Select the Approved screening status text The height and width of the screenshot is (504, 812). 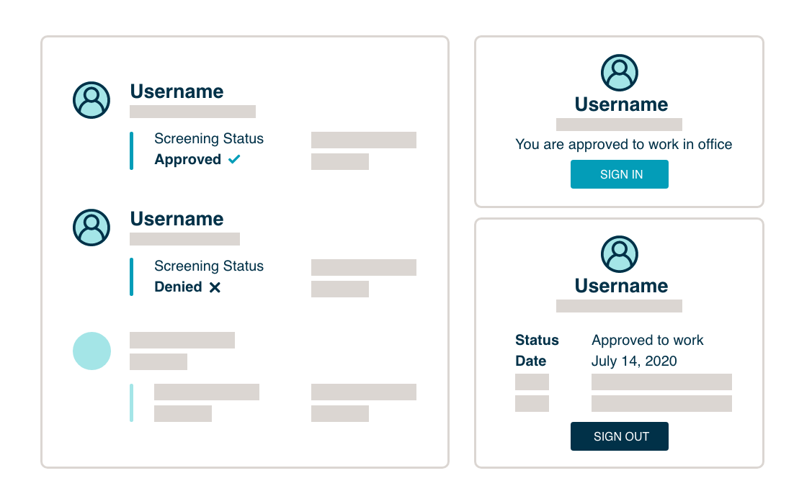pos(187,160)
